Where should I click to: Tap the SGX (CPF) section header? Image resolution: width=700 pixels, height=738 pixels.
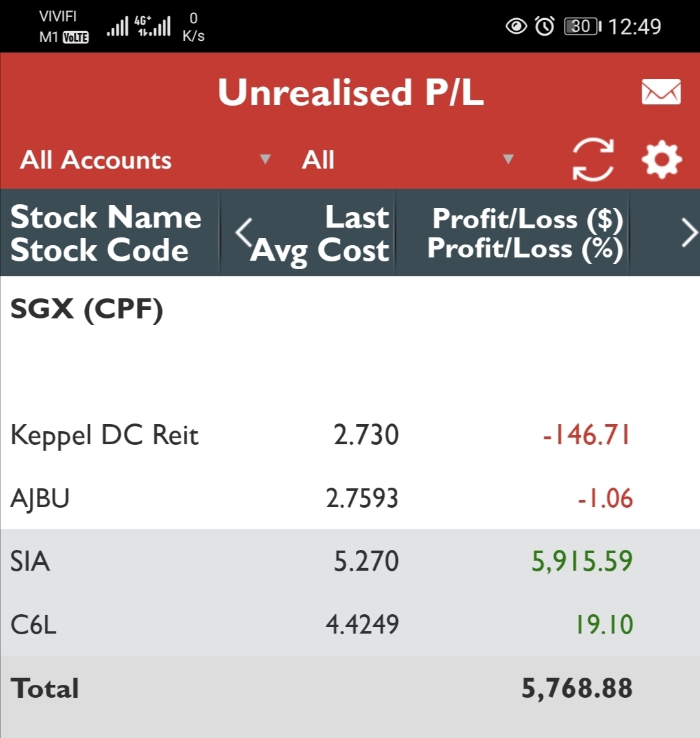pos(87,310)
